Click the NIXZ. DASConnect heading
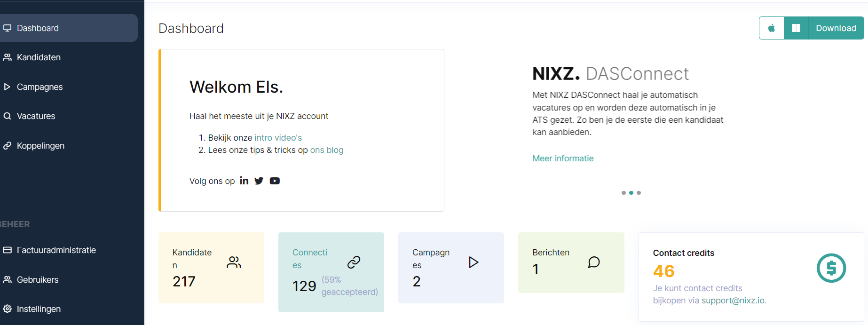868x325 pixels. [x=610, y=74]
